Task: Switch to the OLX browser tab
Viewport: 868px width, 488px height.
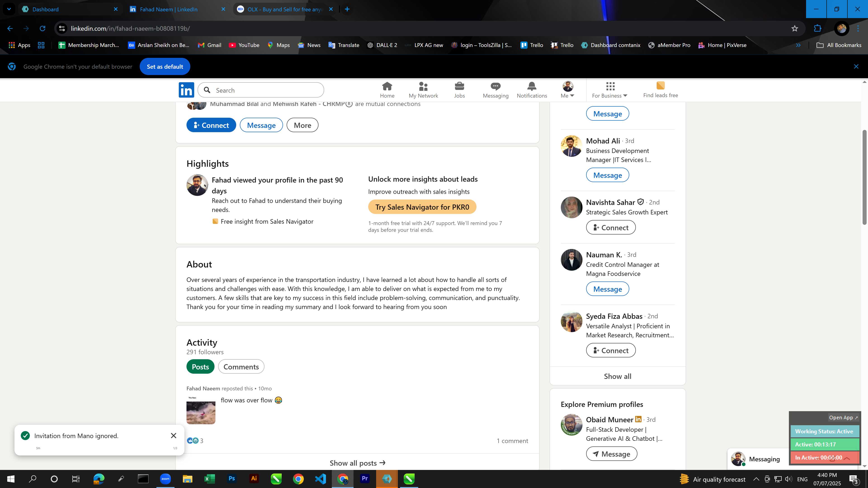Action: (x=285, y=9)
